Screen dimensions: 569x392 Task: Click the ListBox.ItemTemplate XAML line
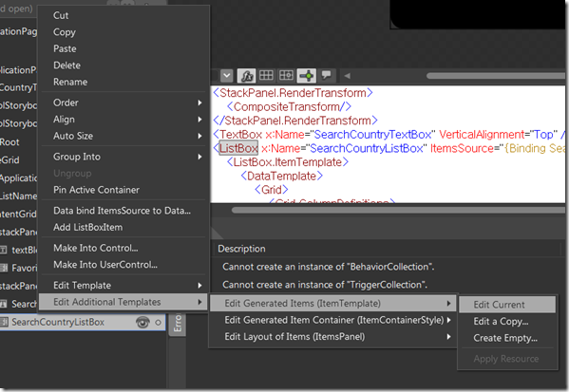(288, 162)
